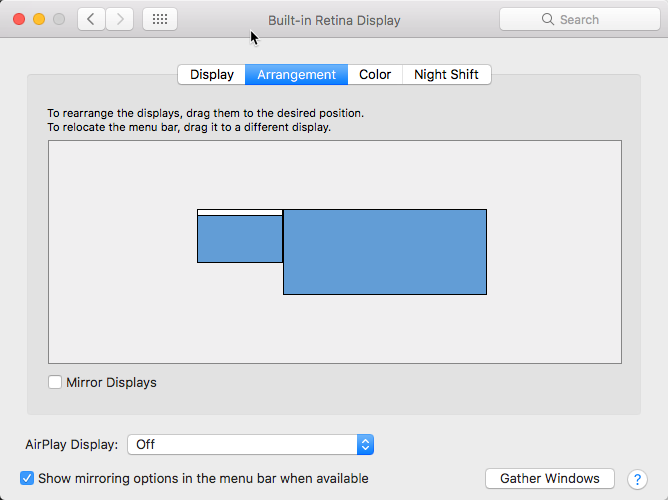
Task: Open the AirPlay Display dropdown
Action: pyautogui.click(x=250, y=445)
